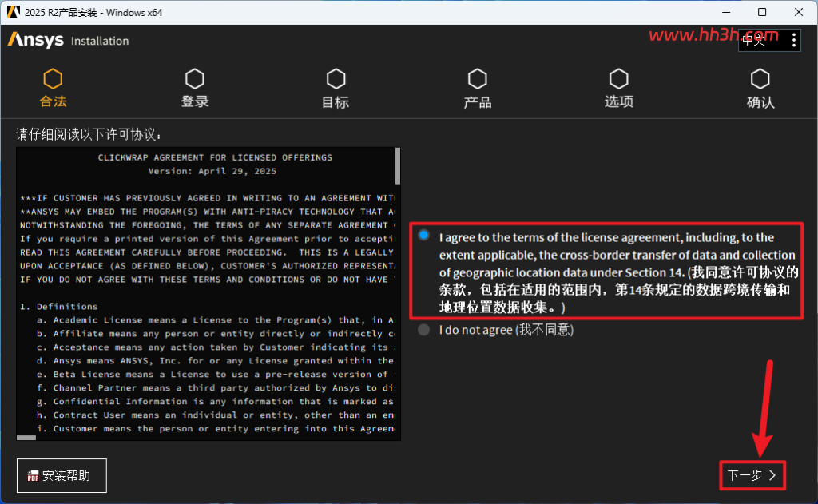Image resolution: width=818 pixels, height=504 pixels.
Task: Click the 确认 step hexagon icon
Action: (760, 79)
